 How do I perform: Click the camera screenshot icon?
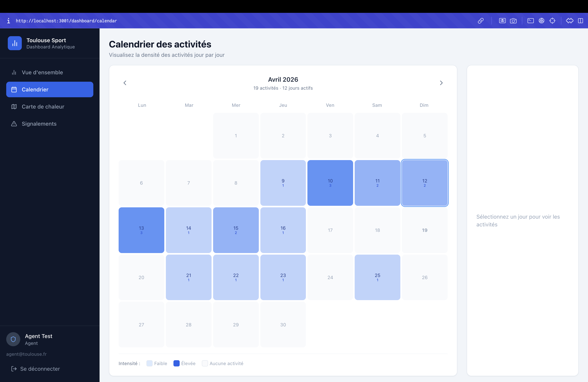513,21
